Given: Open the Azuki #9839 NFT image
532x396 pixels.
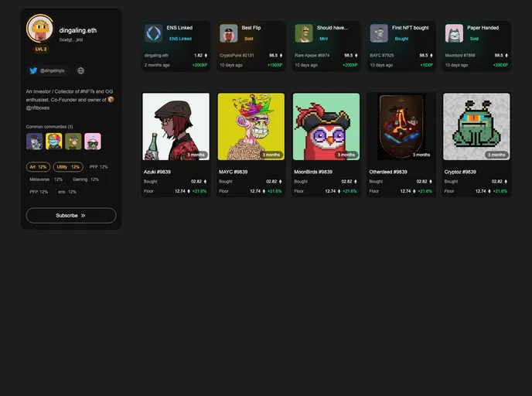Looking at the screenshot, I should coord(176,127).
